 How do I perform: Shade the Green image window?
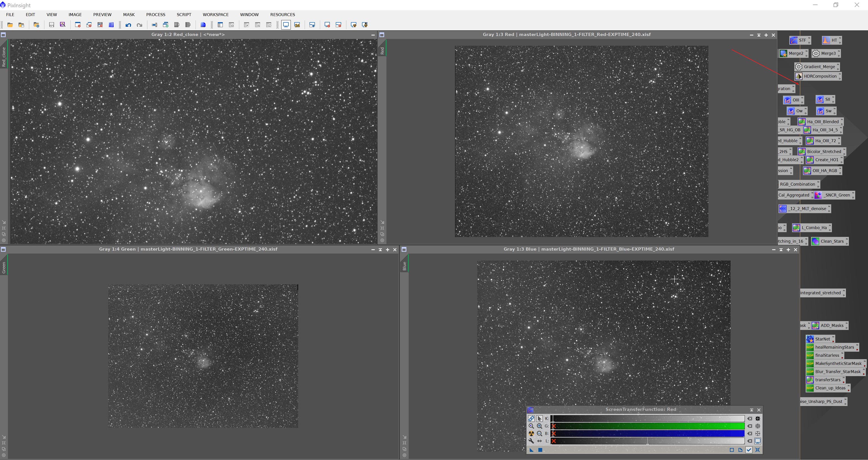380,249
